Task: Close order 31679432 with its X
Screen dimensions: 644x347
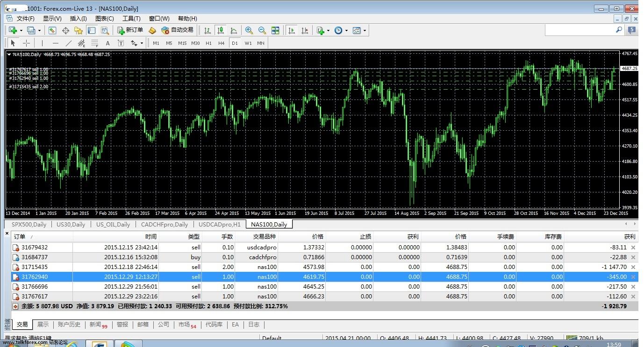Action: 633,248
